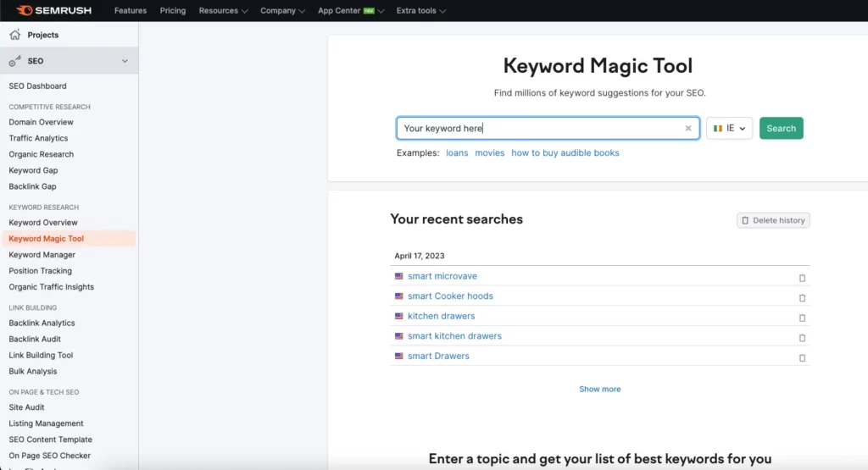Image resolution: width=868 pixels, height=470 pixels.
Task: Open recent search smart kitchen drawers
Action: [x=454, y=335]
